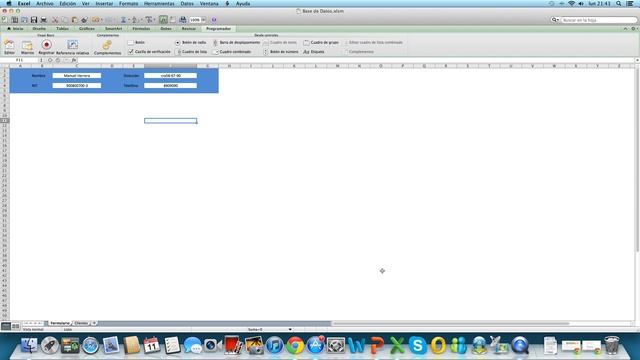This screenshot has height=360, width=640.
Task: Select the Teléfono value cell
Action: pyautogui.click(x=171, y=86)
